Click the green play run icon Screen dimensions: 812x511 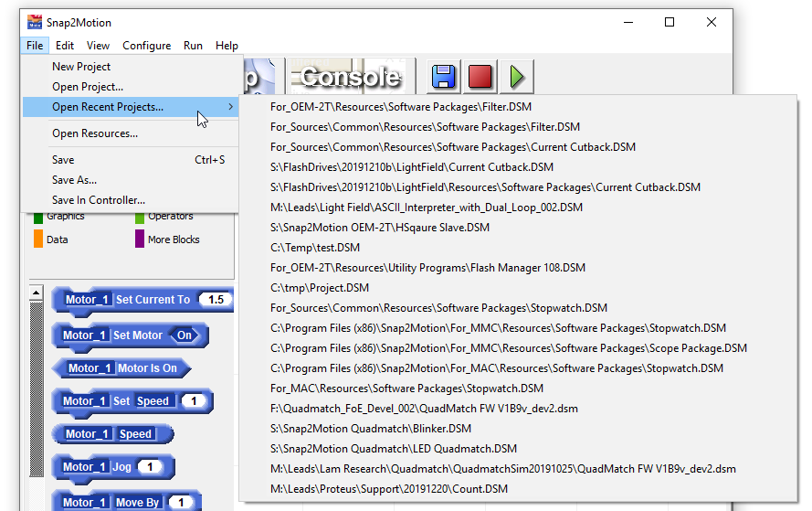click(x=516, y=77)
